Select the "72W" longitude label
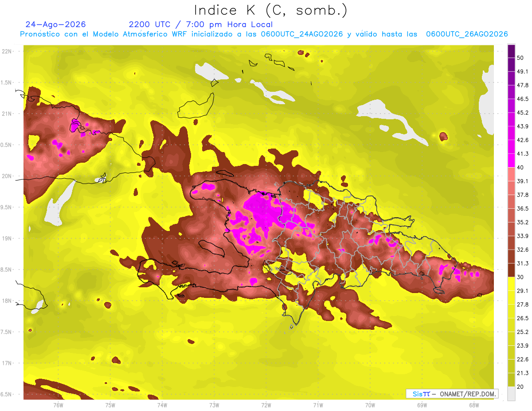The image size is (532, 411). [266, 405]
